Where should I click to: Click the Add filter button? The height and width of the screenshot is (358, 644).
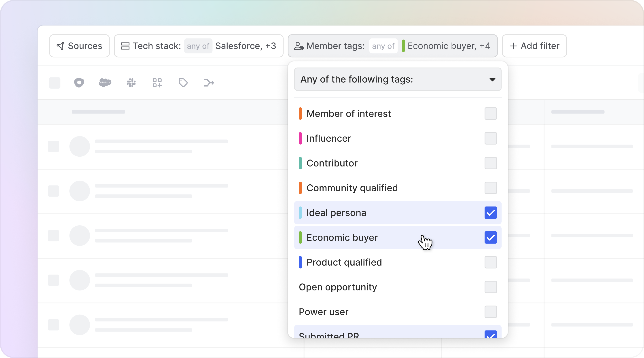(534, 46)
